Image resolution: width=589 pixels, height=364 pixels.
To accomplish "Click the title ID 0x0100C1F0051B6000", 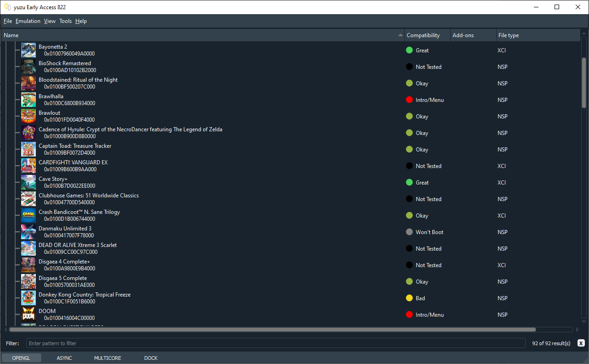I will pyautogui.click(x=70, y=302).
